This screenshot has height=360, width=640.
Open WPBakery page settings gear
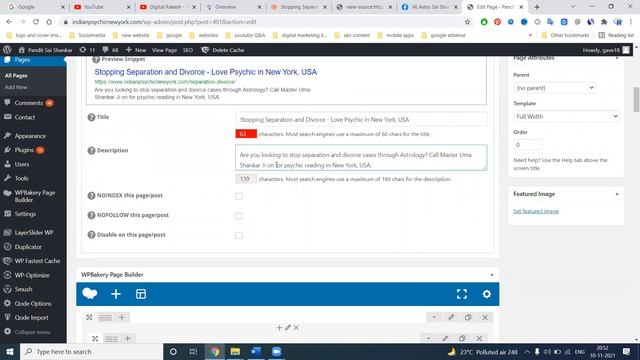coord(487,294)
